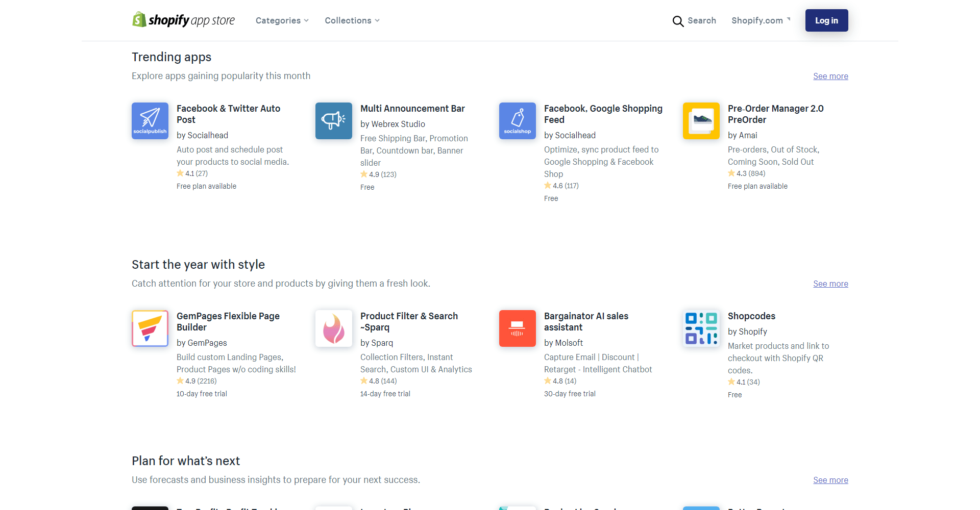This screenshot has width=980, height=510.
Task: Click the Facebook, Google Shopping Feed socialshop icon
Action: 518,121
